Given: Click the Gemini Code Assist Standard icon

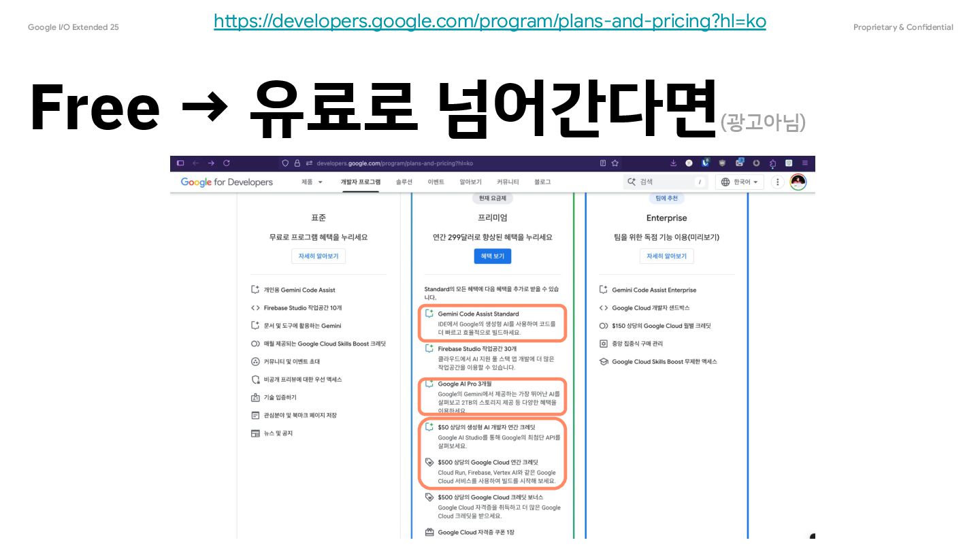Looking at the screenshot, I should click(429, 314).
